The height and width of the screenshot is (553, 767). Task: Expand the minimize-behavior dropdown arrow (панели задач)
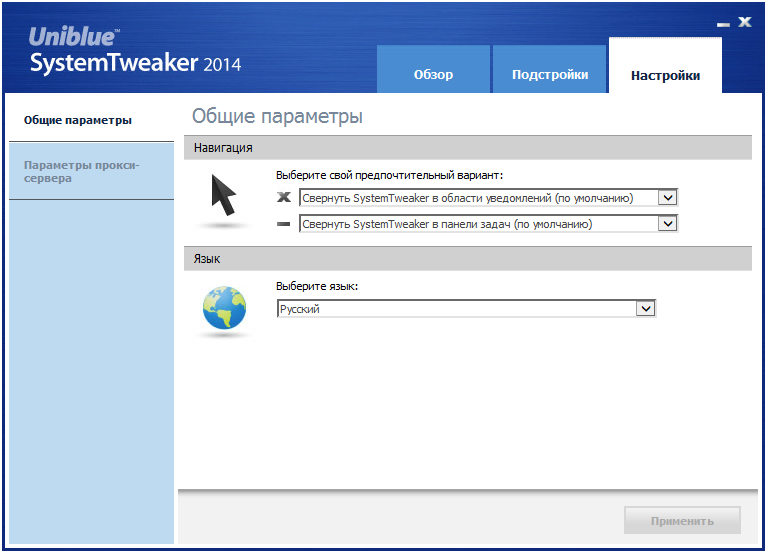(x=667, y=224)
